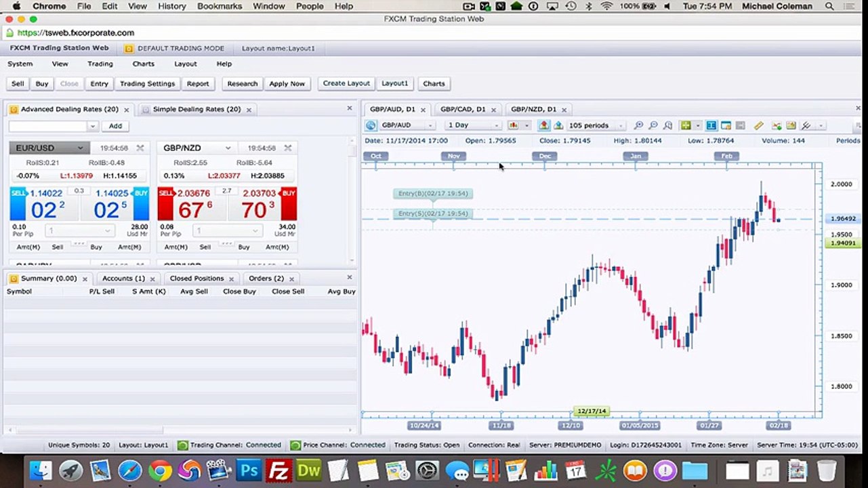Click the green Trading Channel status icon
Screen dimensions: 868x488
click(182, 445)
